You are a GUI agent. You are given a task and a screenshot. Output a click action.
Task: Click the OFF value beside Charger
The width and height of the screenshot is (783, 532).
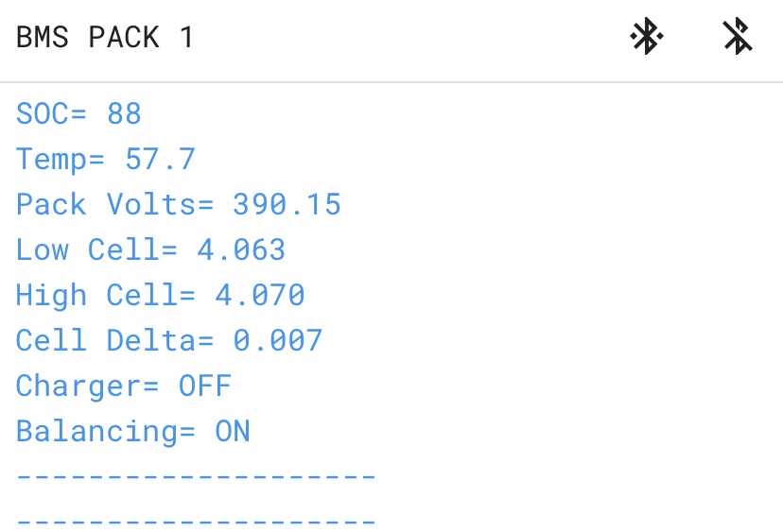pos(205,386)
